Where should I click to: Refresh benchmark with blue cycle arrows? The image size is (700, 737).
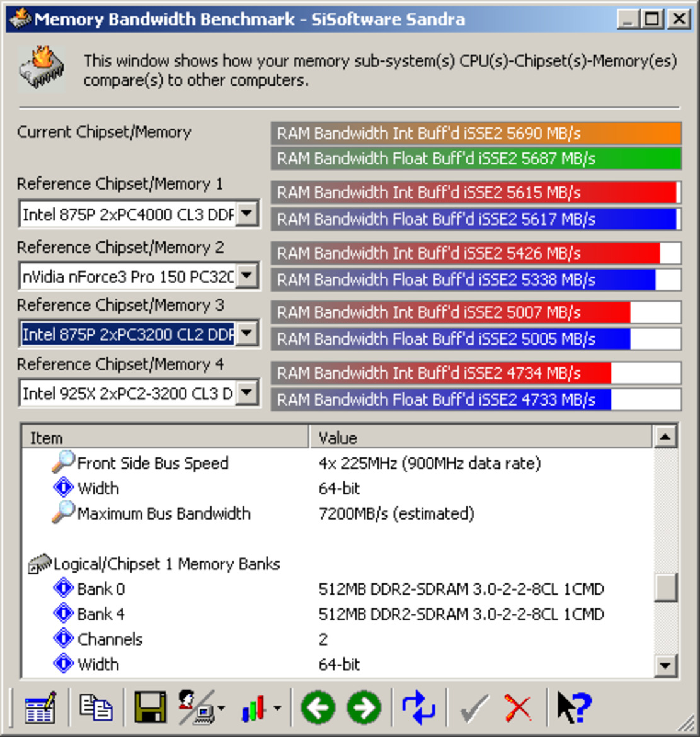pos(419,707)
